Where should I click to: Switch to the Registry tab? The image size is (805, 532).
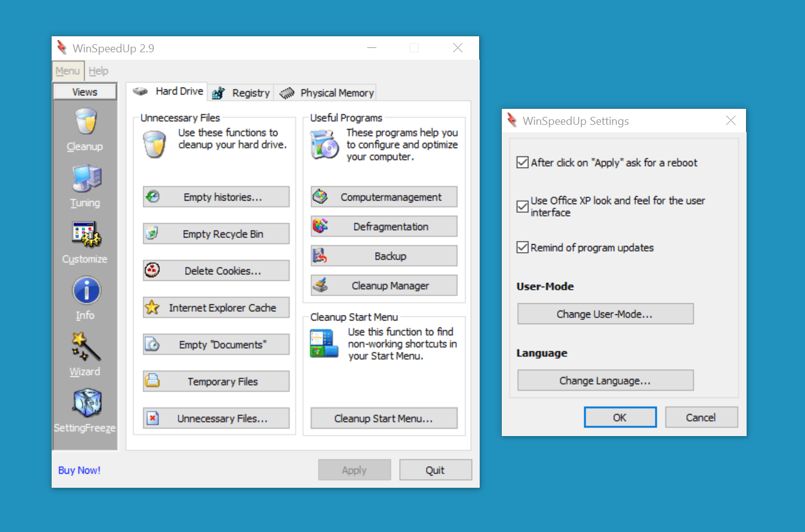240,93
